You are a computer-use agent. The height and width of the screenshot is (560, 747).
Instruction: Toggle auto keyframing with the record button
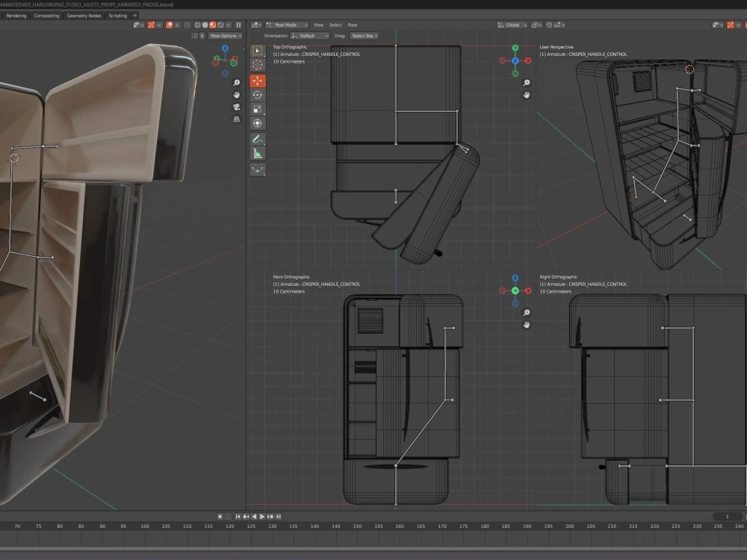tap(220, 516)
